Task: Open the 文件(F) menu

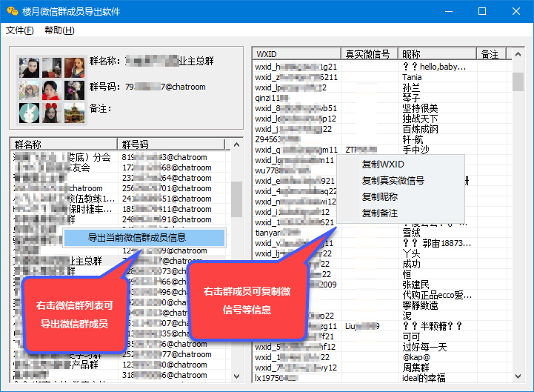Action: click(20, 30)
